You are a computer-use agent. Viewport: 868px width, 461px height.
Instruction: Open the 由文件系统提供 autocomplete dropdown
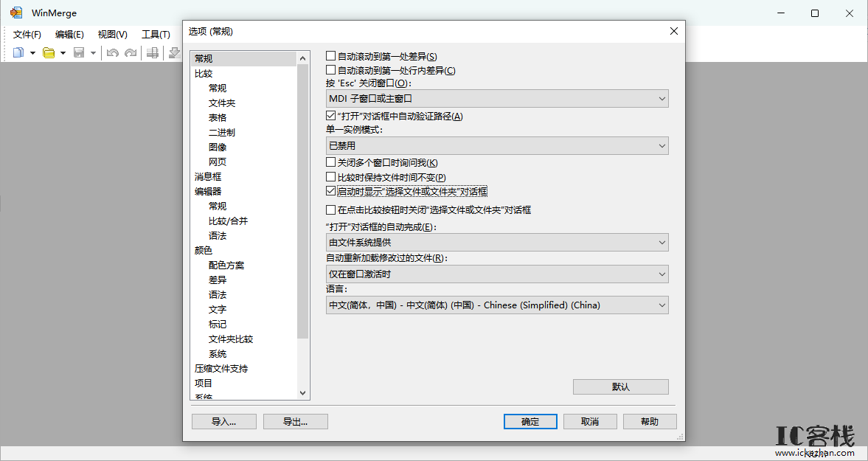click(497, 243)
